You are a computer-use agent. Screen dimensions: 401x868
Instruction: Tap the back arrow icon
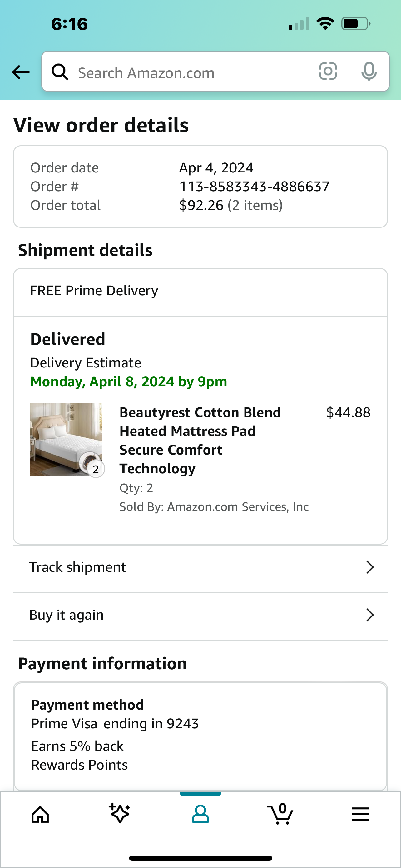(x=21, y=72)
